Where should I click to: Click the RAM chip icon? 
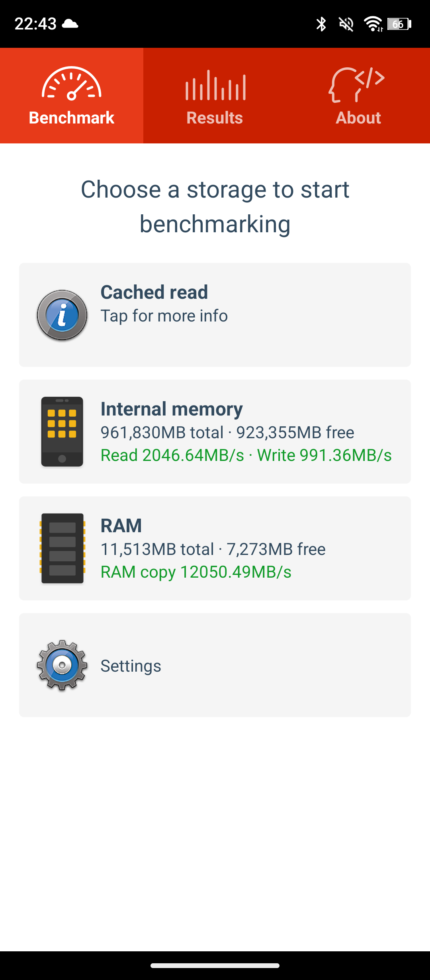pyautogui.click(x=62, y=548)
